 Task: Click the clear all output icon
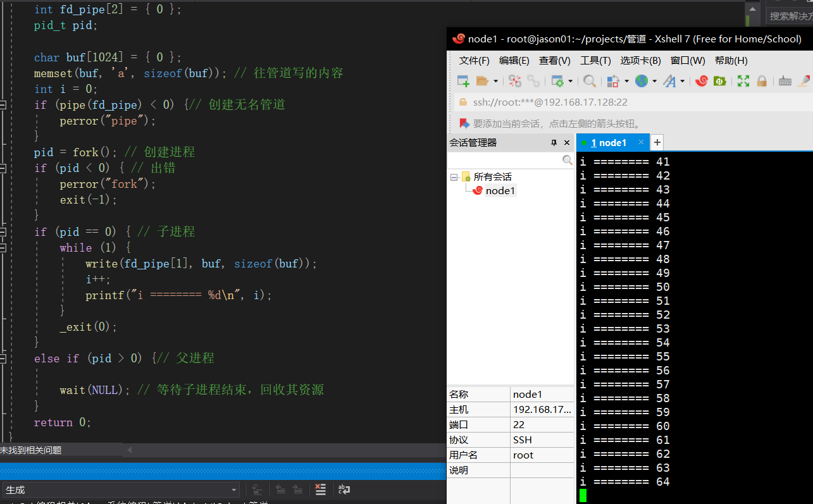click(321, 489)
